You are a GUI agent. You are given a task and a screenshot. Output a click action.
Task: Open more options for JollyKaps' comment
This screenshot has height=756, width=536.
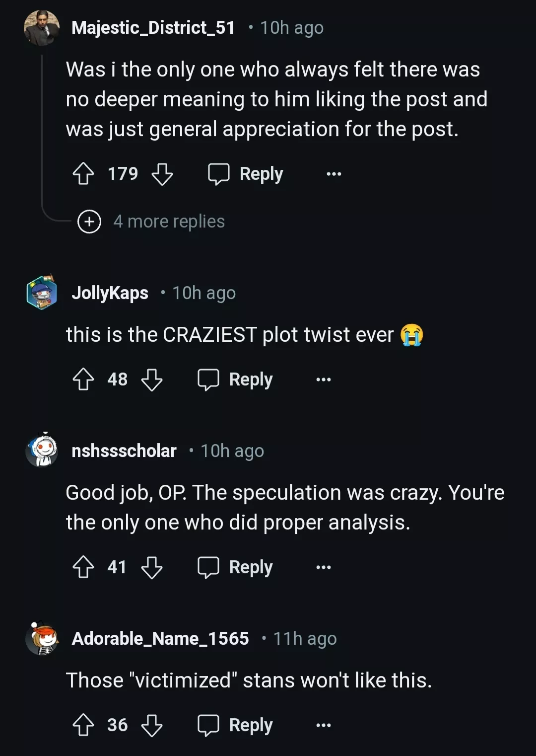tap(324, 379)
